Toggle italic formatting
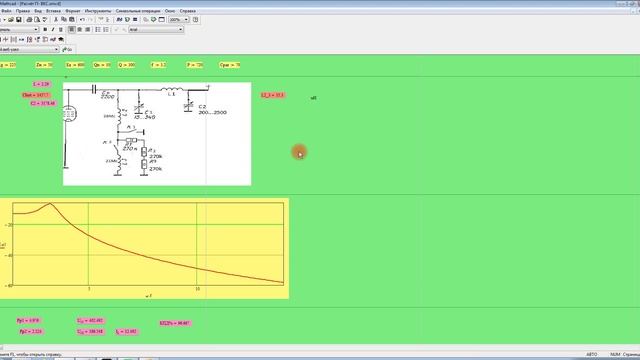Image resolution: width=640 pixels, height=360 pixels. point(53,29)
